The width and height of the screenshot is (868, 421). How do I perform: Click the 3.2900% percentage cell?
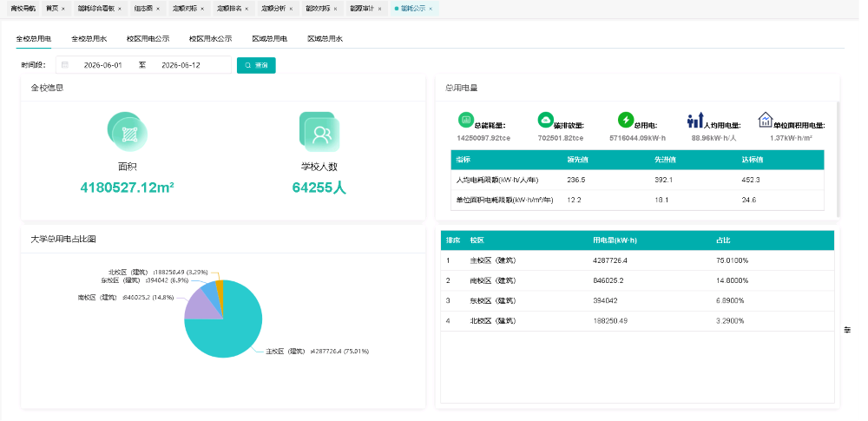[730, 320]
